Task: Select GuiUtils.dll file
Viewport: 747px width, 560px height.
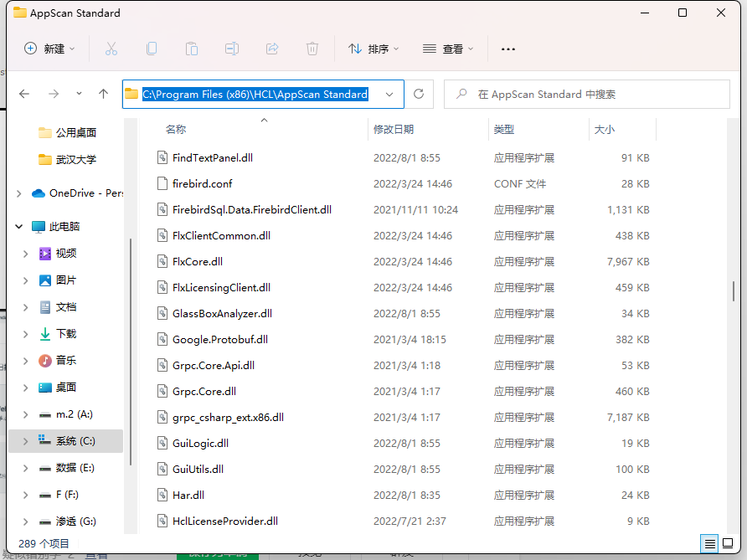Action: point(198,469)
